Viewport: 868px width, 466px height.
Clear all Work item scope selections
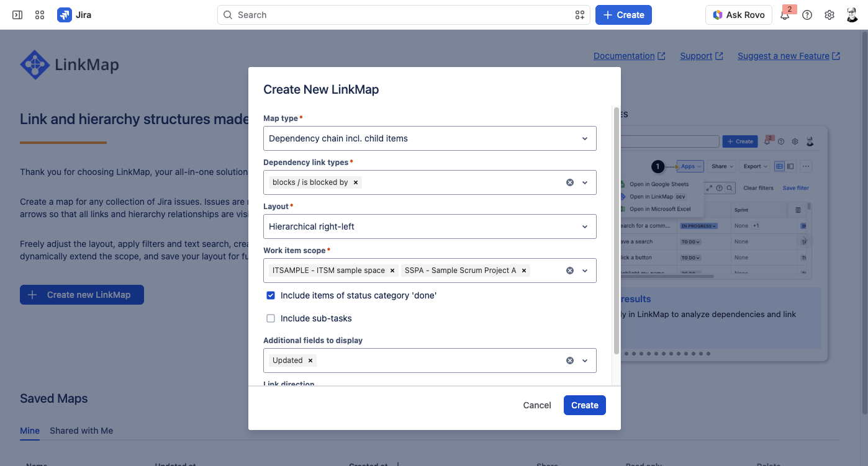pyautogui.click(x=570, y=271)
